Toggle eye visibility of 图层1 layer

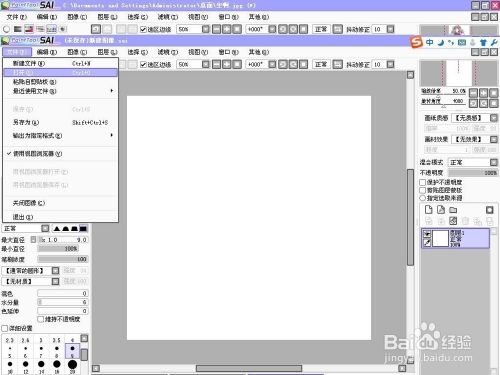pyautogui.click(x=427, y=234)
